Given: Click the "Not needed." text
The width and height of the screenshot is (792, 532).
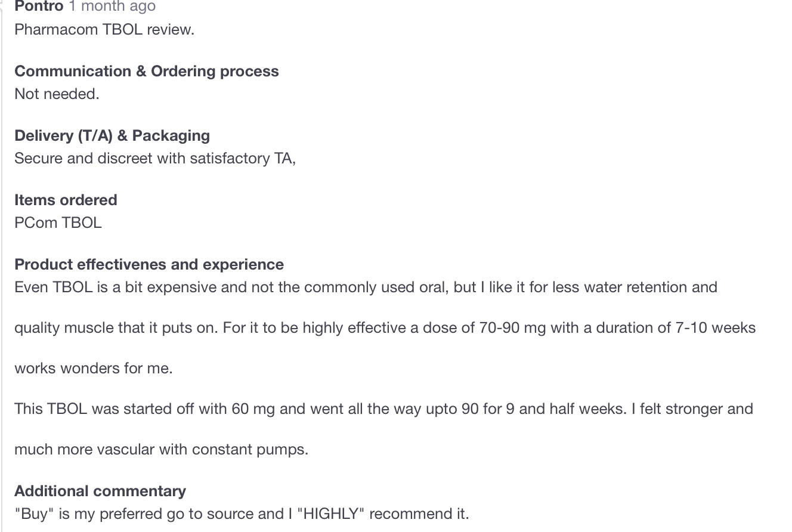Looking at the screenshot, I should click(x=57, y=94).
